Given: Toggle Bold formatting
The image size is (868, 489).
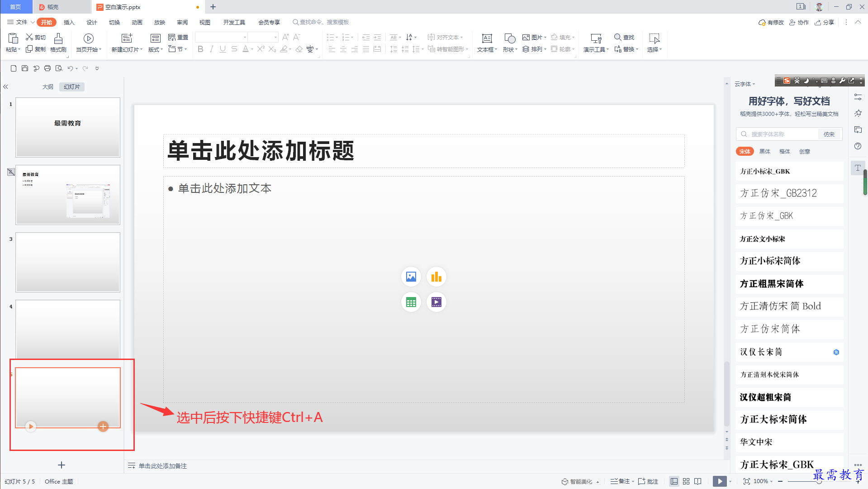Looking at the screenshot, I should click(x=200, y=49).
